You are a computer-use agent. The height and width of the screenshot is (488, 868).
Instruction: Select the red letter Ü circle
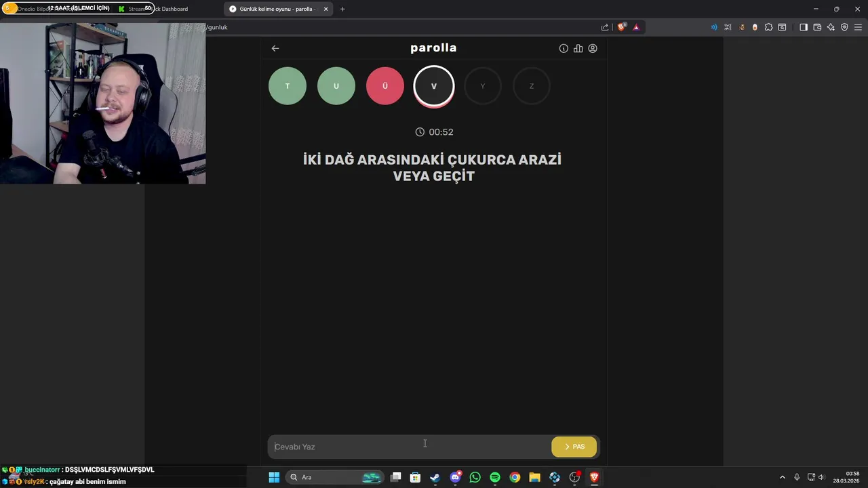(385, 86)
